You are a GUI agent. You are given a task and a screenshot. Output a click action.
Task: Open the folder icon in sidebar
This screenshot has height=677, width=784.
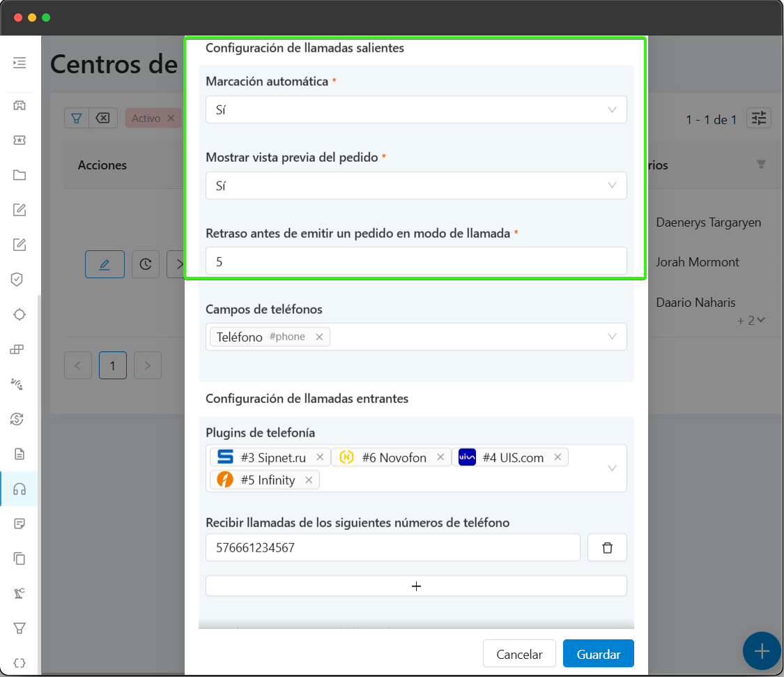[x=20, y=175]
